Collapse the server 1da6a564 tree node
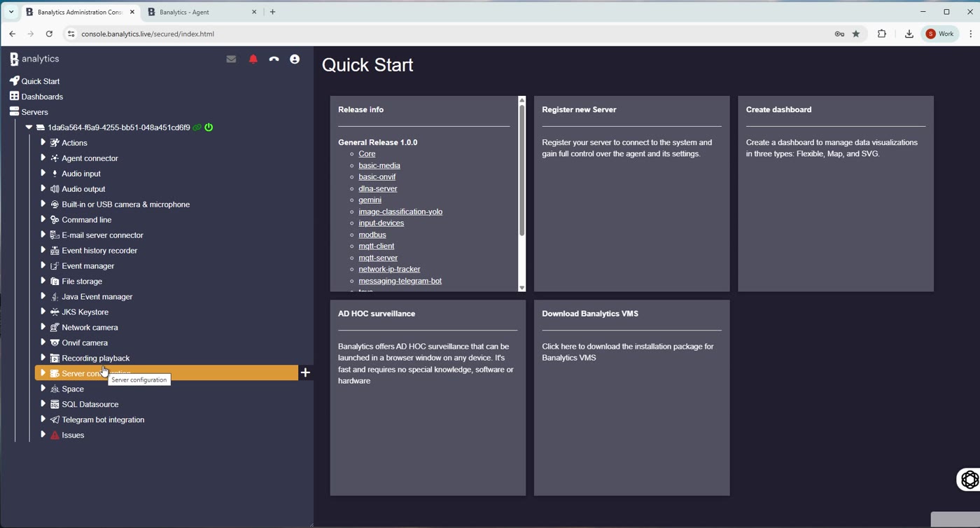980x528 pixels. click(29, 127)
